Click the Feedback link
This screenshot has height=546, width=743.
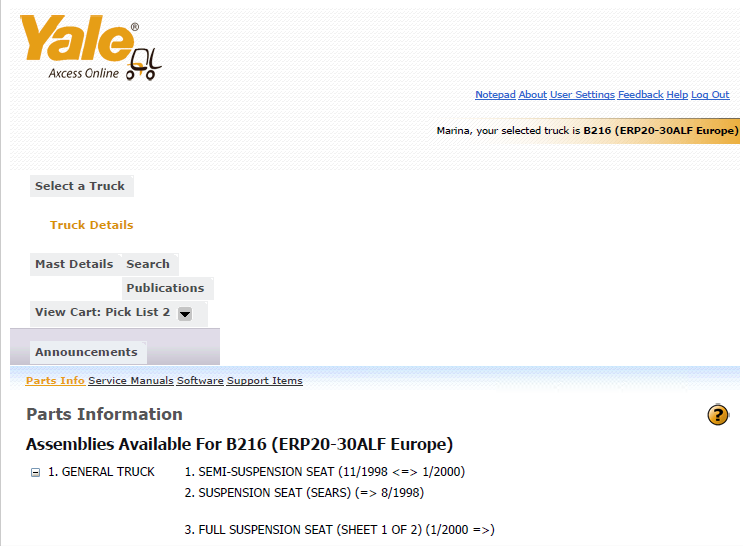point(641,95)
